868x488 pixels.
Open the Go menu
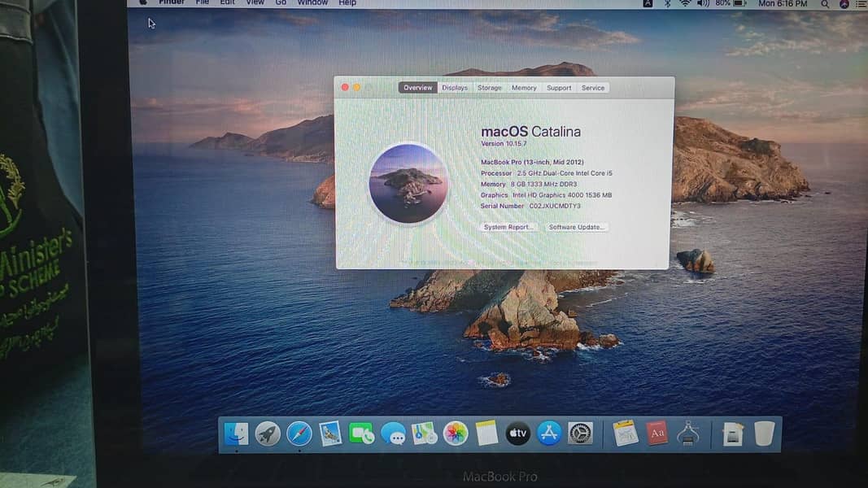pos(281,2)
